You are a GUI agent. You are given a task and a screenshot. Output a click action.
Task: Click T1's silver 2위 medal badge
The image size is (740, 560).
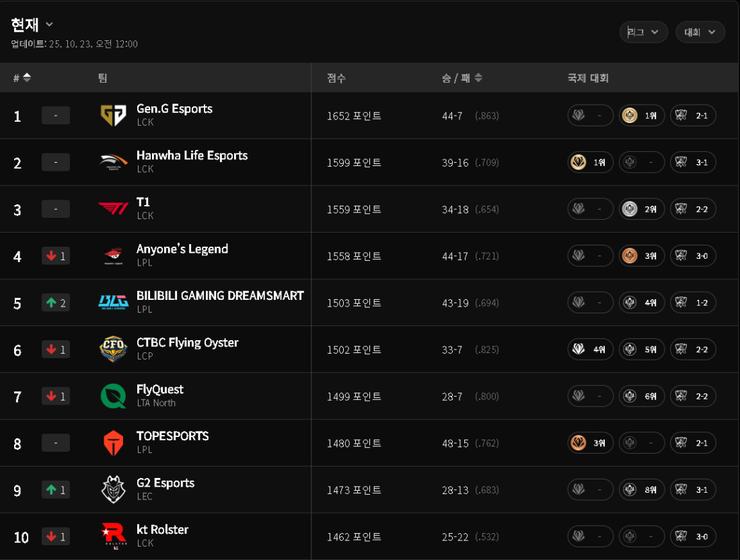(x=642, y=209)
